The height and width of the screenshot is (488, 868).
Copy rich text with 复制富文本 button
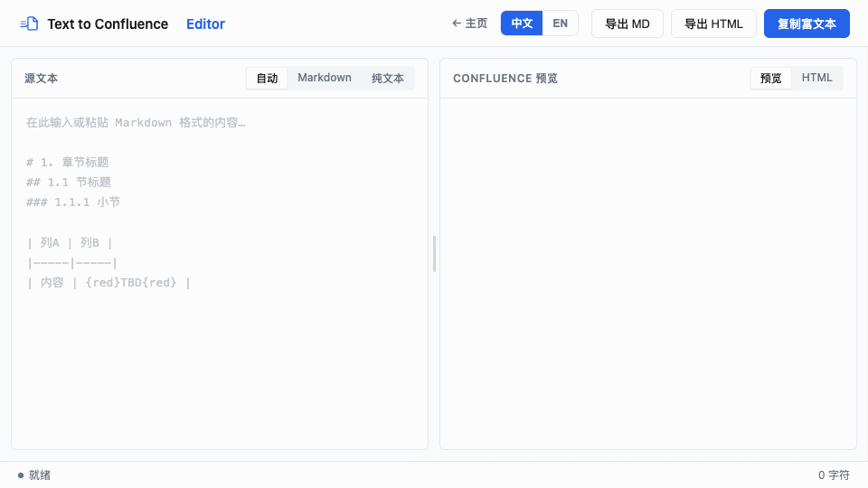point(807,23)
